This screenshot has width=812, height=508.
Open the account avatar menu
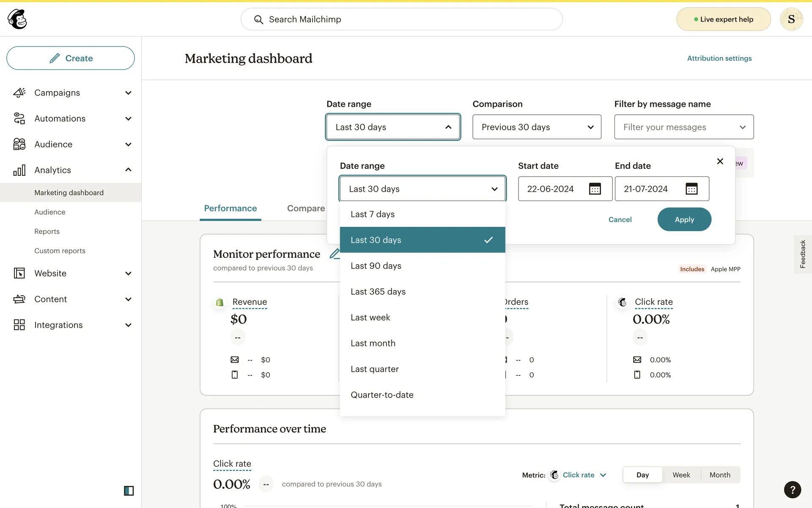(791, 19)
